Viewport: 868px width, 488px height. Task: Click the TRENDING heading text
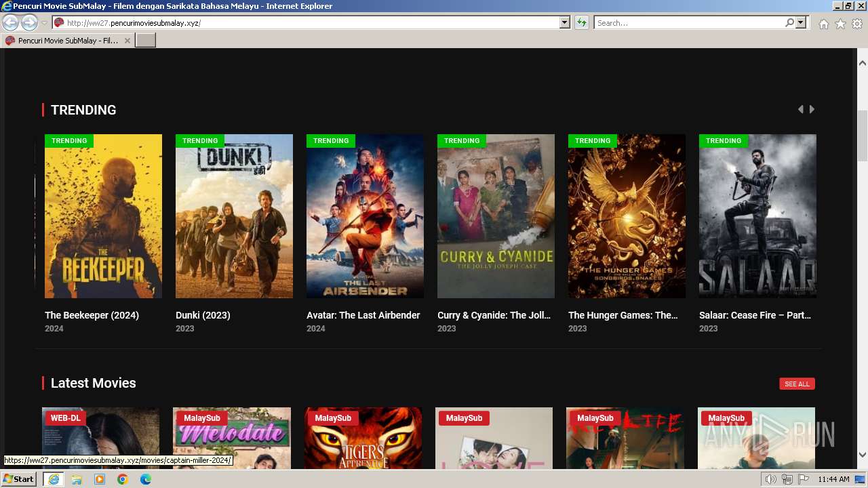(83, 110)
